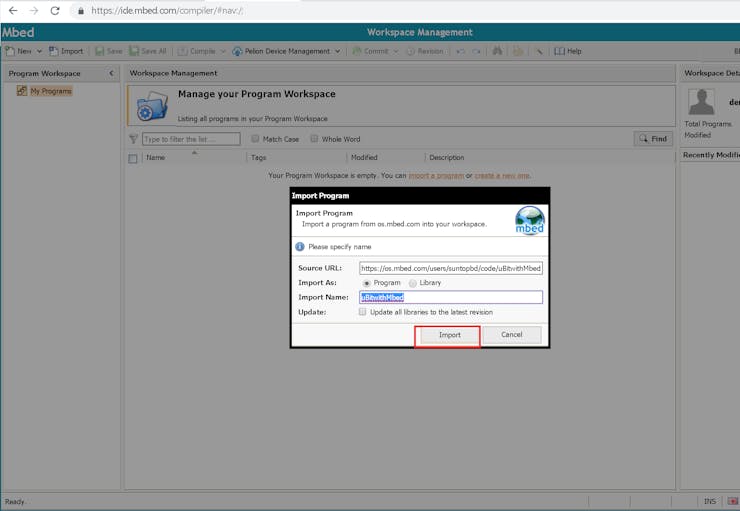The width and height of the screenshot is (740, 511).
Task: Select My Programs in the workspace tree
Action: pos(51,91)
